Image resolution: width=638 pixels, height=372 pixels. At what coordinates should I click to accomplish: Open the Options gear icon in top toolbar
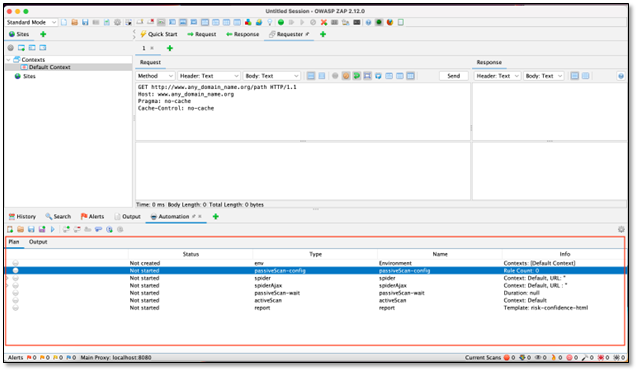click(117, 22)
